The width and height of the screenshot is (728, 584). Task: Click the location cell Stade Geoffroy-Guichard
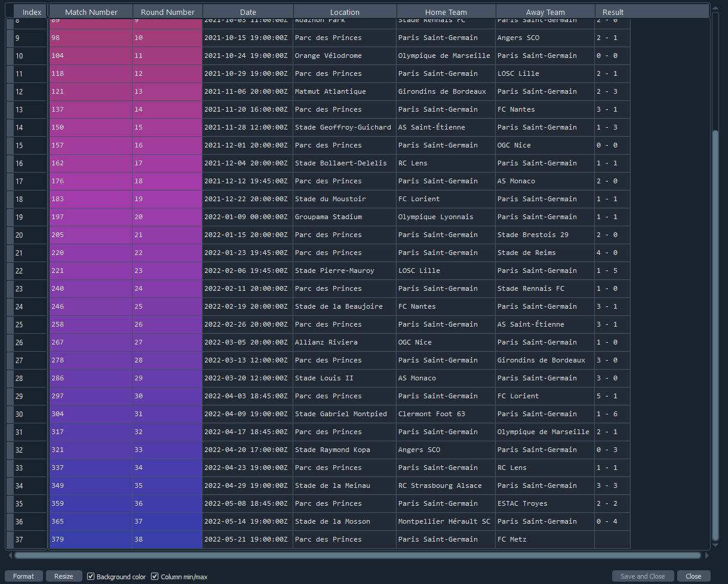coord(345,127)
